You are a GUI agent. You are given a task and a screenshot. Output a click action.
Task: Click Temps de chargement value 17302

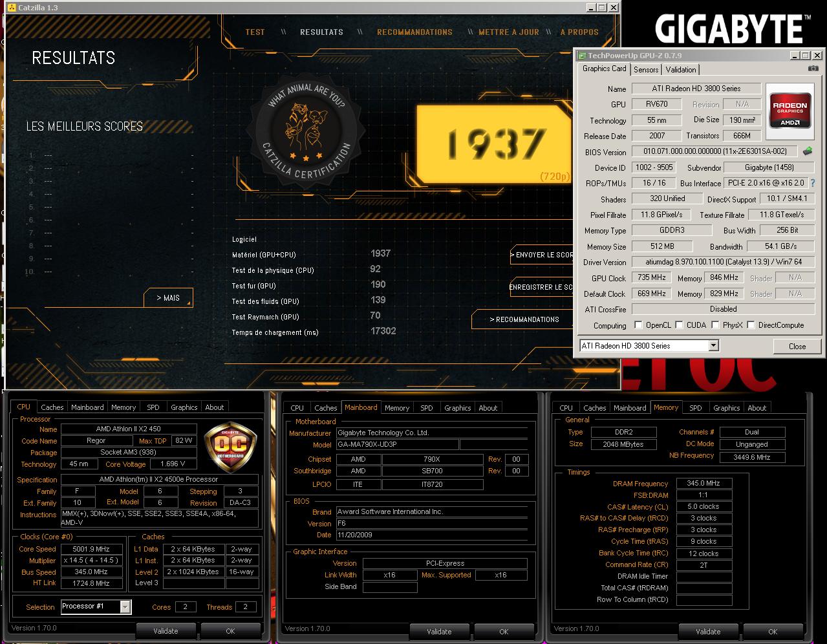pos(383,331)
